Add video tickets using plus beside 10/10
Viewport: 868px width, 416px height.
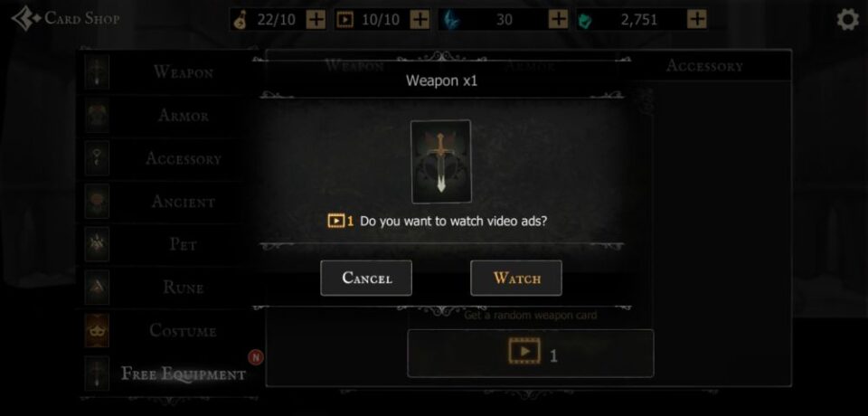[420, 20]
